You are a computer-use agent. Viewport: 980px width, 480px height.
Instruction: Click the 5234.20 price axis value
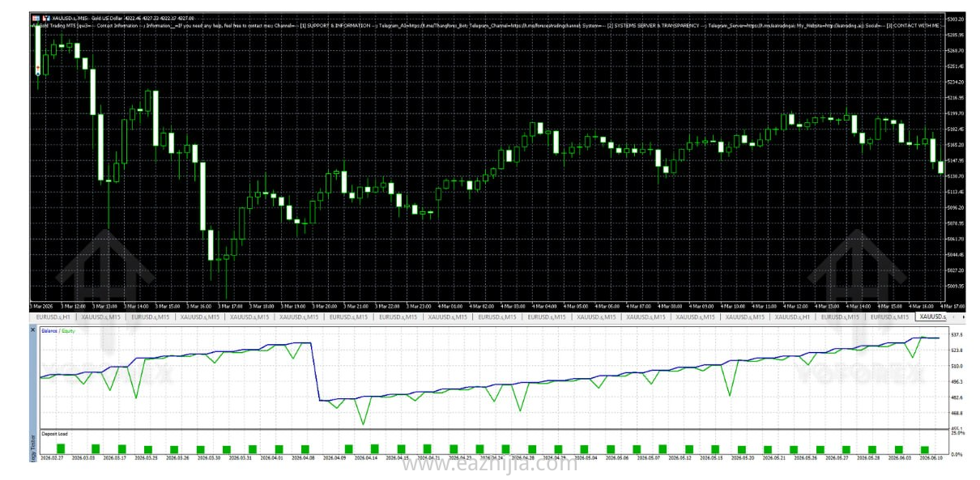(x=956, y=81)
